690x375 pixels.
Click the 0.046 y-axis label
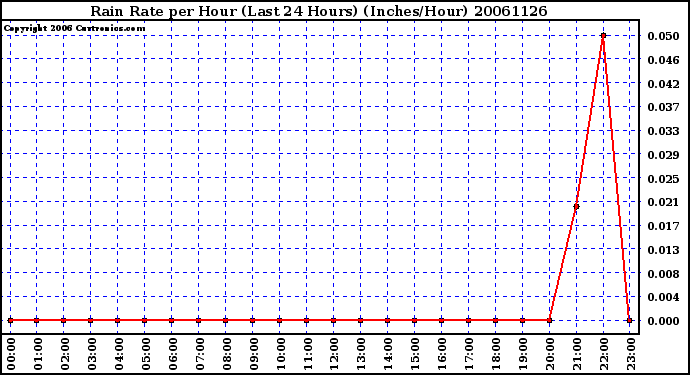(x=663, y=60)
